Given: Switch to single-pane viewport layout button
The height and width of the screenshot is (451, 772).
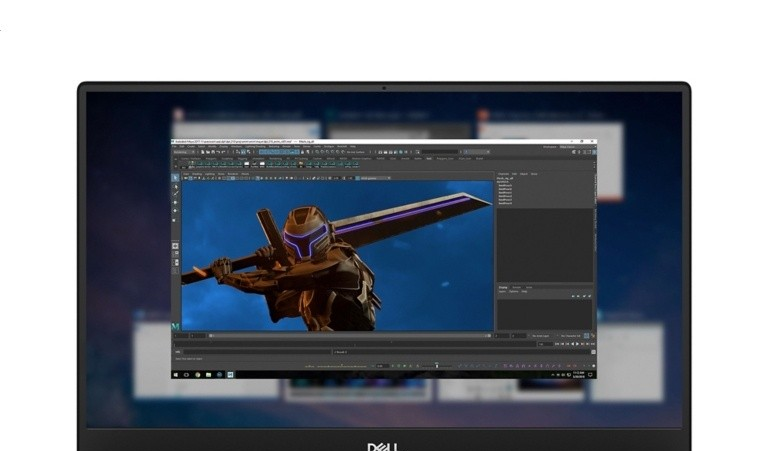Looking at the screenshot, I should coord(175,246).
